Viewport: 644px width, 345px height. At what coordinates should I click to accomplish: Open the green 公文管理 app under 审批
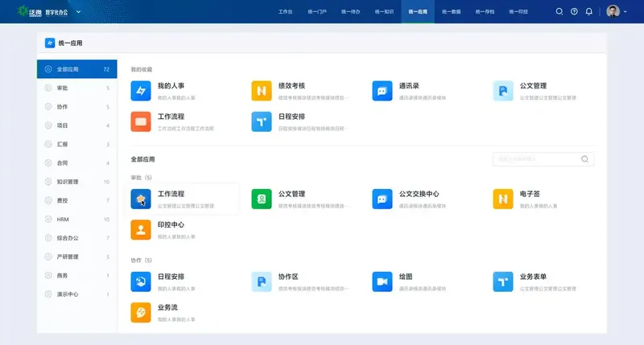click(262, 199)
